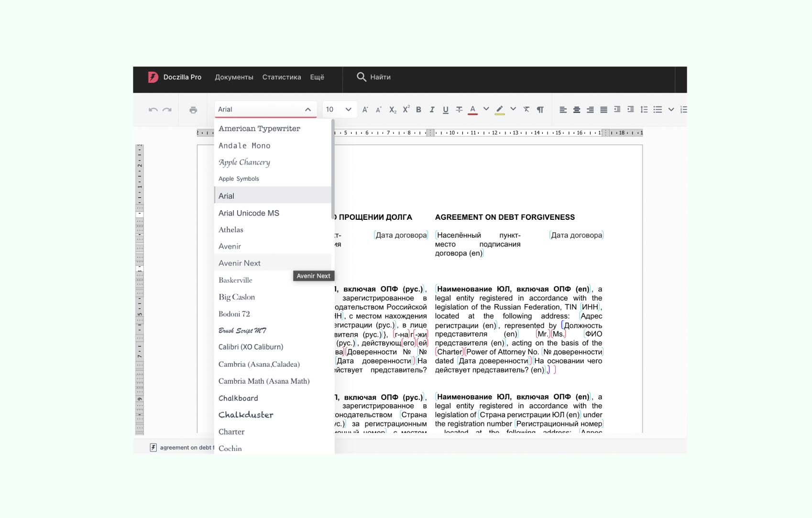This screenshot has height=518, width=812.
Task: Collapse the Arial font dropdown
Action: (308, 109)
